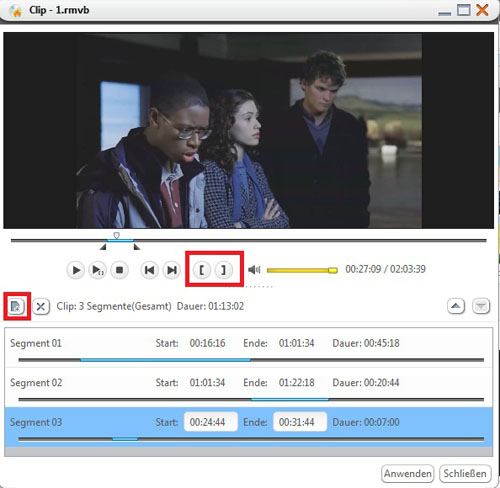This screenshot has width=500, height=488.
Task: Click the clip total Dauer: 01:13:02 text
Action: click(210, 306)
